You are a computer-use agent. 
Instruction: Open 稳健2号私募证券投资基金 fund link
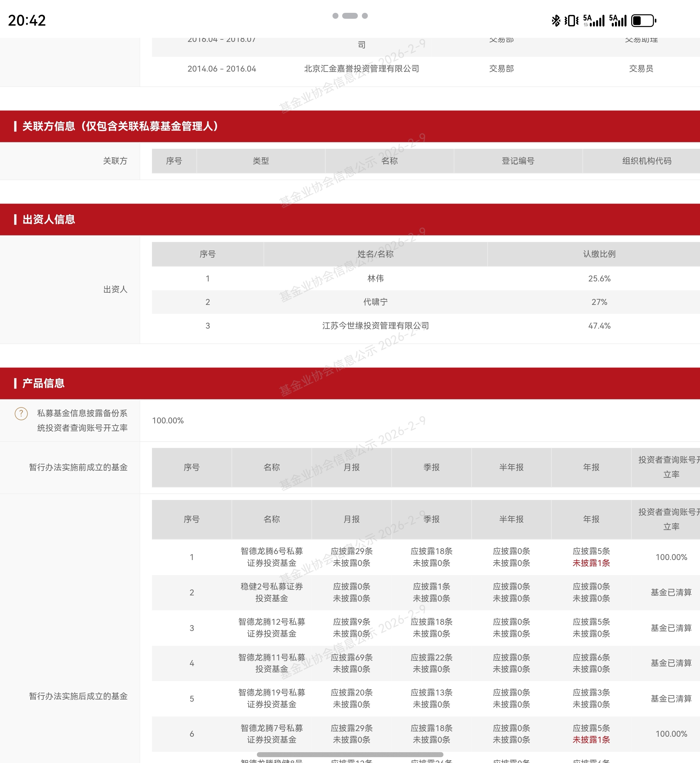(x=272, y=592)
